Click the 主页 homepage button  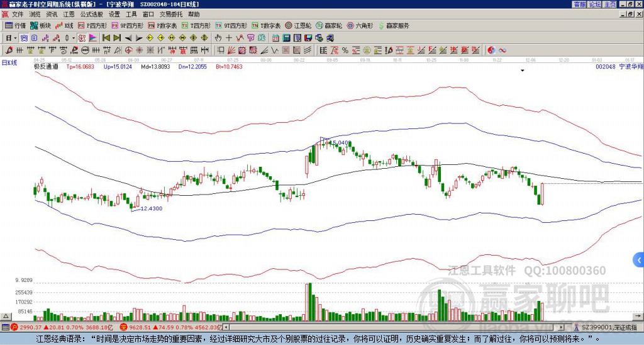coord(609,4)
